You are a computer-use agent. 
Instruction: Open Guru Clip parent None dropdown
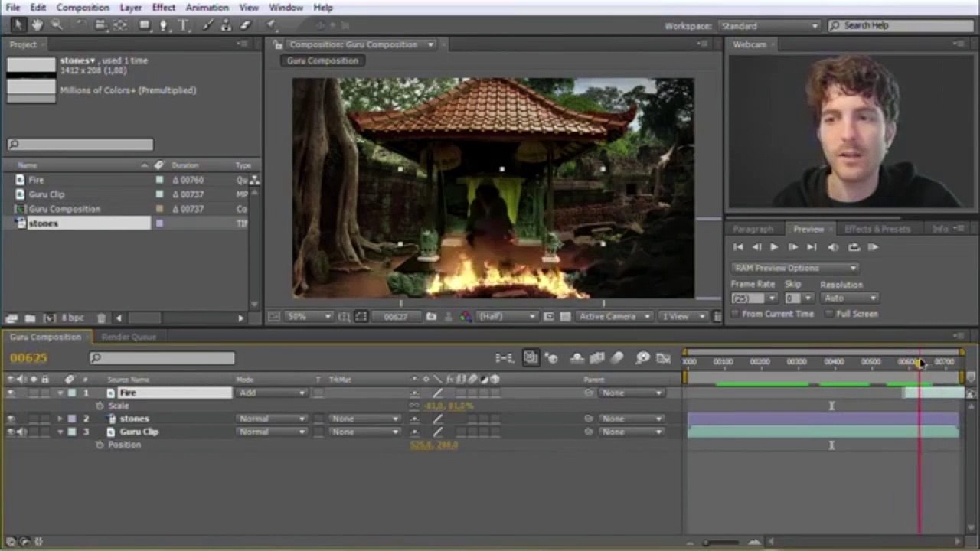tap(632, 432)
